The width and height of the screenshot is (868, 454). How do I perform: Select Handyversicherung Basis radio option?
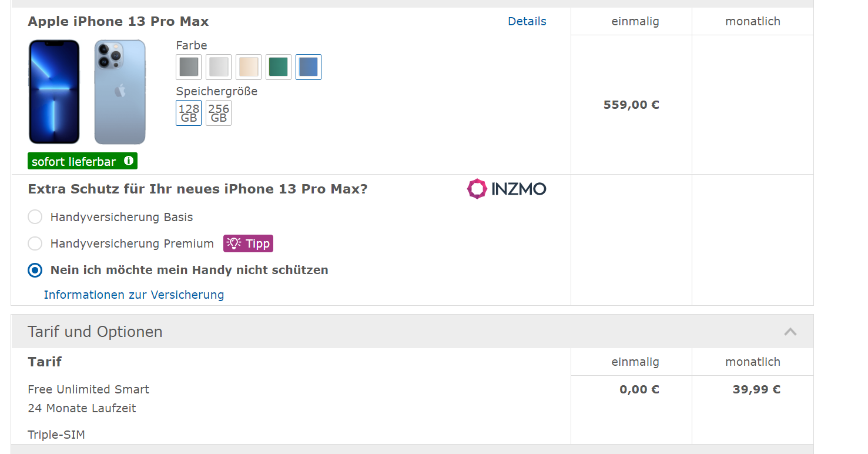pyautogui.click(x=35, y=217)
